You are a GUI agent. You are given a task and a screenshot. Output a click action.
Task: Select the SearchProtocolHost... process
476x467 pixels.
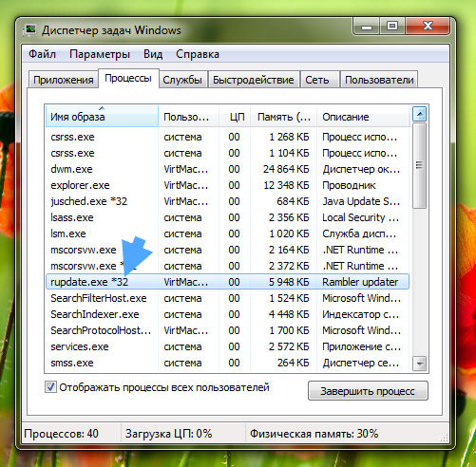[227, 330]
